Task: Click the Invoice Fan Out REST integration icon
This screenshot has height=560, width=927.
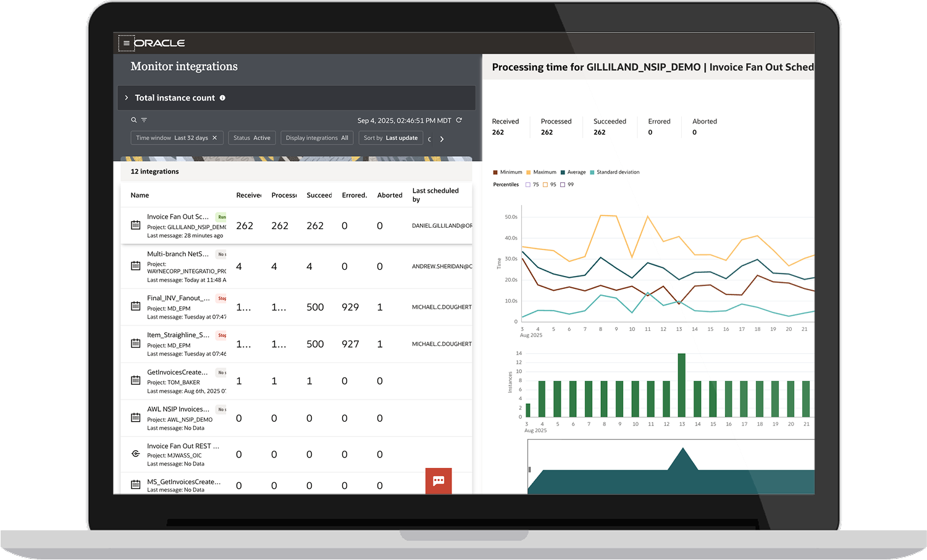Action: click(x=136, y=454)
